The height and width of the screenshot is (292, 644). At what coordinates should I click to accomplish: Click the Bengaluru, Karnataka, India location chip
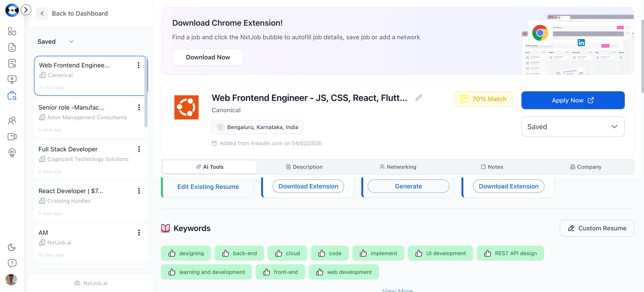(257, 127)
